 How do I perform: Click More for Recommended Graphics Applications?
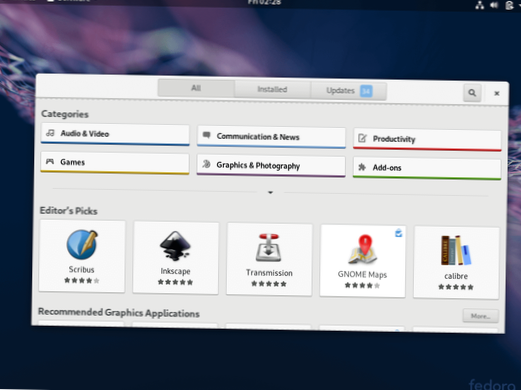(x=481, y=316)
